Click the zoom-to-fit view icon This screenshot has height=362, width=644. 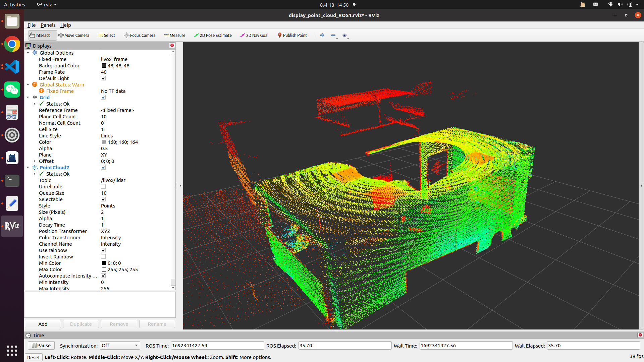pos(344,35)
